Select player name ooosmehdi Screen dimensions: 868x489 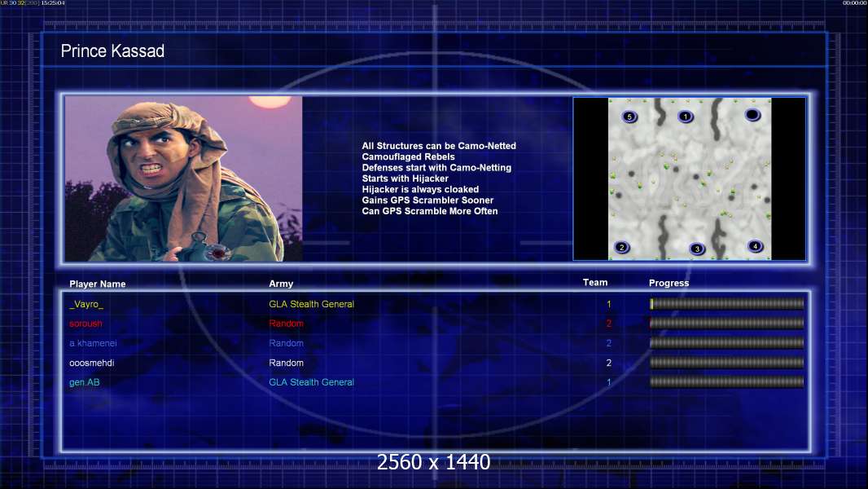click(91, 363)
